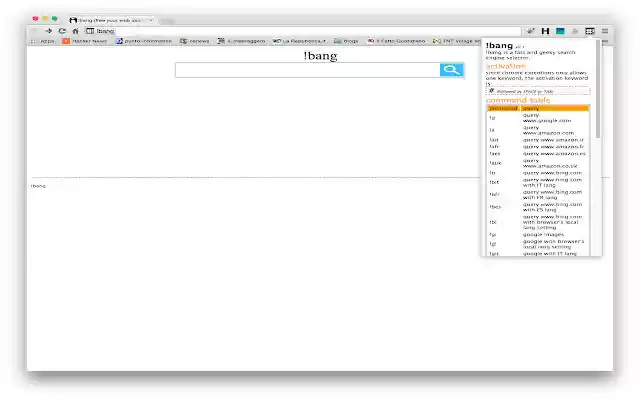Open the Punto Informatico bookmark
The image size is (640, 400).
144,41
